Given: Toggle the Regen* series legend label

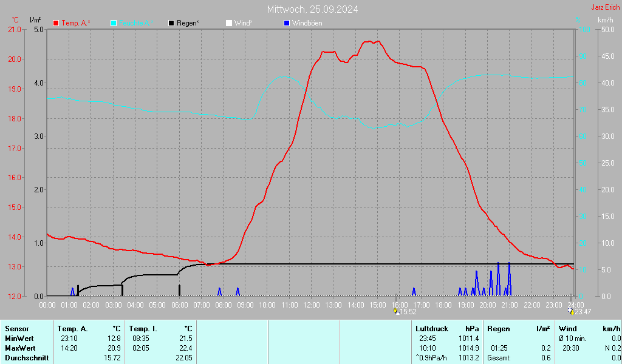Looking at the screenshot, I should (188, 23).
